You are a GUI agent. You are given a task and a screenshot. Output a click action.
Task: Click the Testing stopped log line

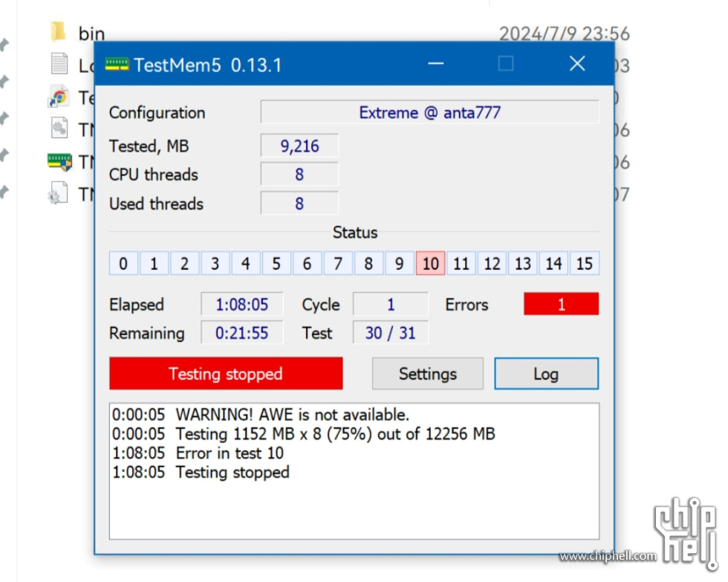(201, 472)
